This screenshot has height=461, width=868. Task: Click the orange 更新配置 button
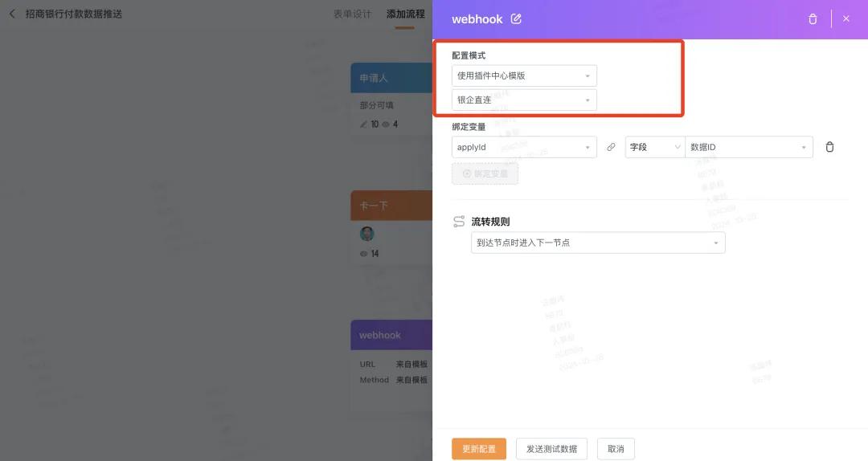pos(479,449)
